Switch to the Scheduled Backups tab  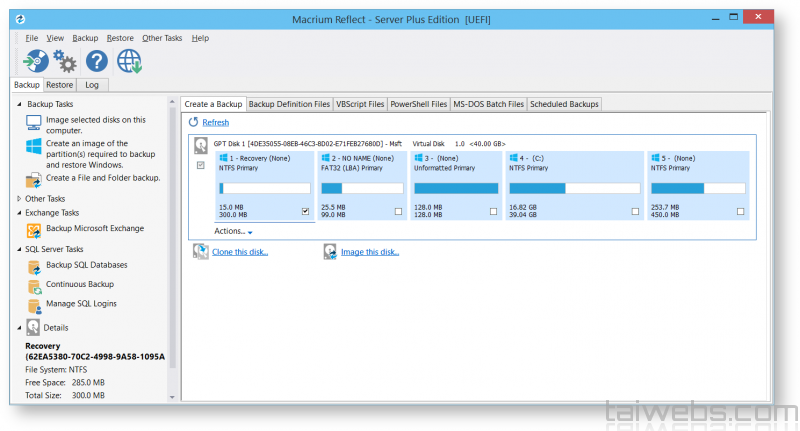[x=564, y=104]
